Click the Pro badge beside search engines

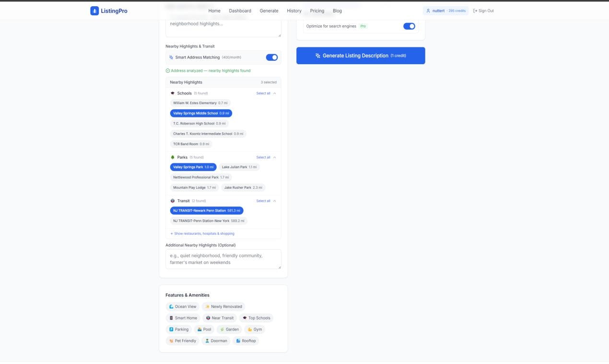(363, 26)
